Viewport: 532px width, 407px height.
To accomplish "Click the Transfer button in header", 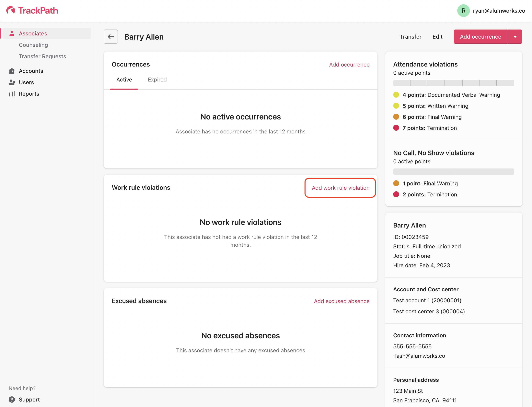I will click(411, 37).
